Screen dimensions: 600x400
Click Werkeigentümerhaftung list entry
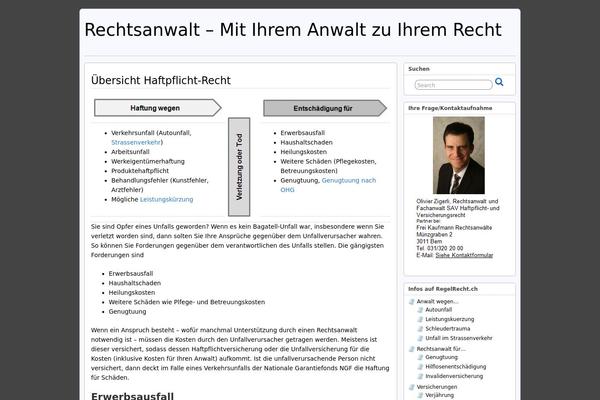(x=148, y=162)
